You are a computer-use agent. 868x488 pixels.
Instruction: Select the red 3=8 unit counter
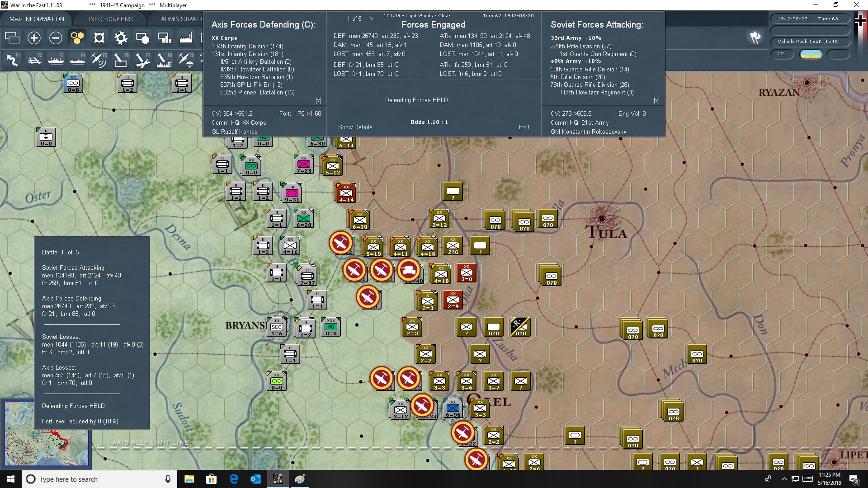pyautogui.click(x=467, y=273)
